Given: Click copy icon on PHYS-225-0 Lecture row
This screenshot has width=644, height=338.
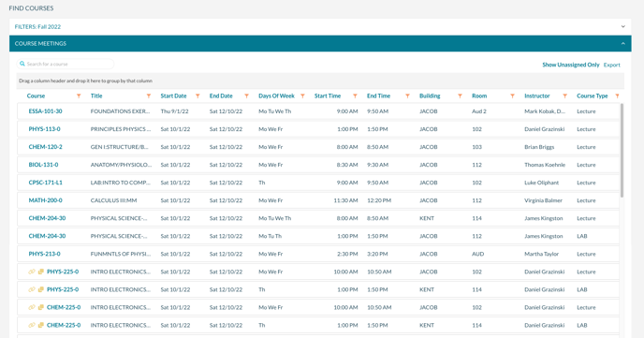Looking at the screenshot, I should (x=40, y=272).
